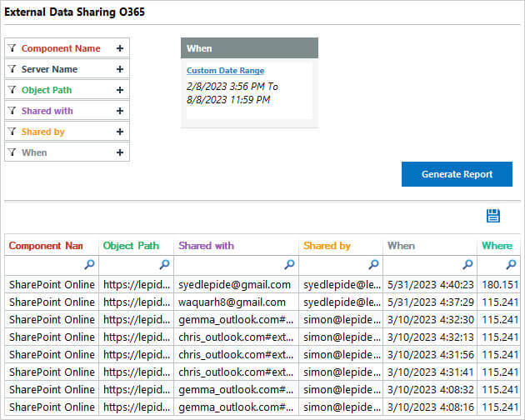Select the waquarh8@gmail.com shared with cell
The image size is (525, 420).
click(x=232, y=302)
